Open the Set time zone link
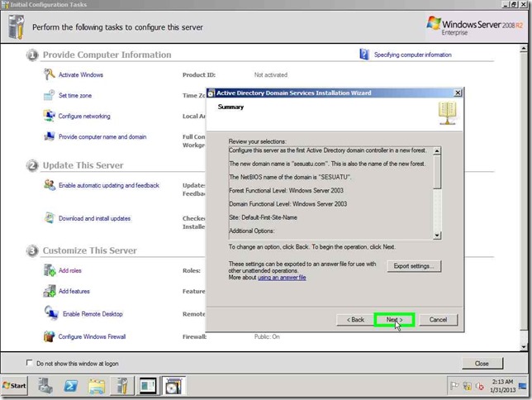The width and height of the screenshot is (532, 400). pos(75,95)
